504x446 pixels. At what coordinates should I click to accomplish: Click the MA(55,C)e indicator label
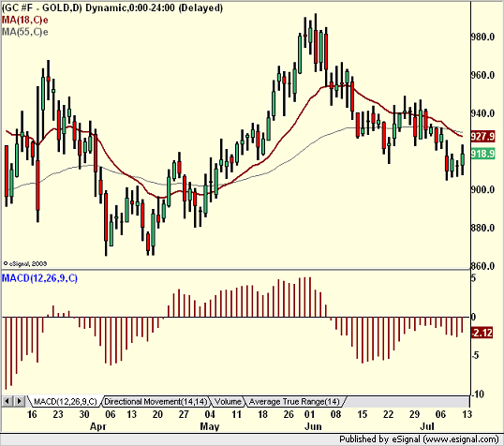tap(24, 32)
